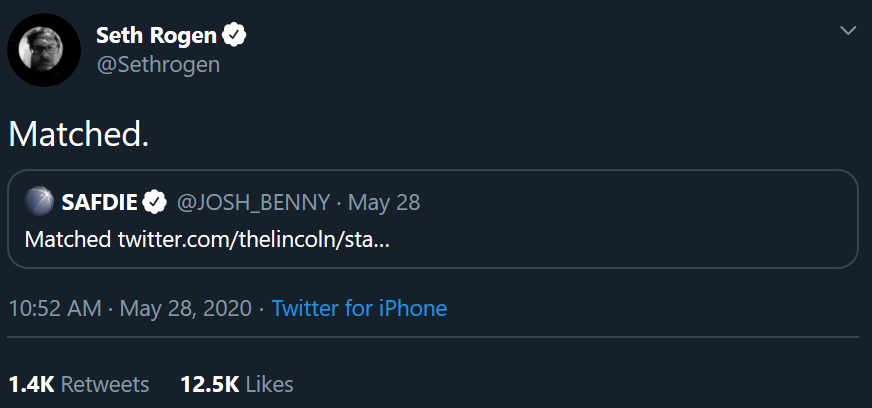Screen dimensions: 872x408
Task: Click the @JOSH_BENNY handle
Action: coord(253,202)
